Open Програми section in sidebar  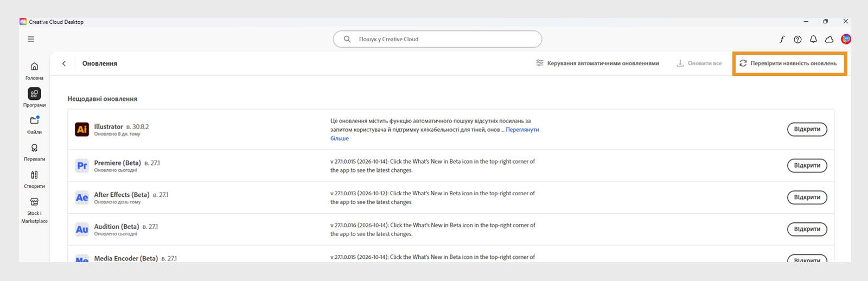coord(34,98)
